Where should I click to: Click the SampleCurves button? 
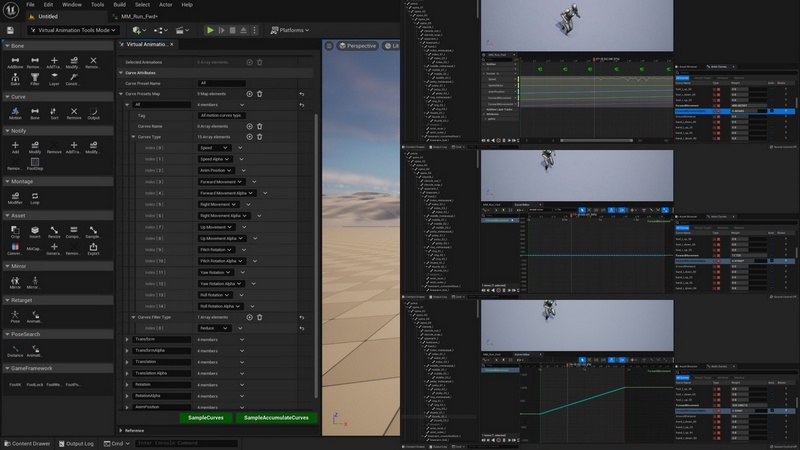tap(205, 417)
